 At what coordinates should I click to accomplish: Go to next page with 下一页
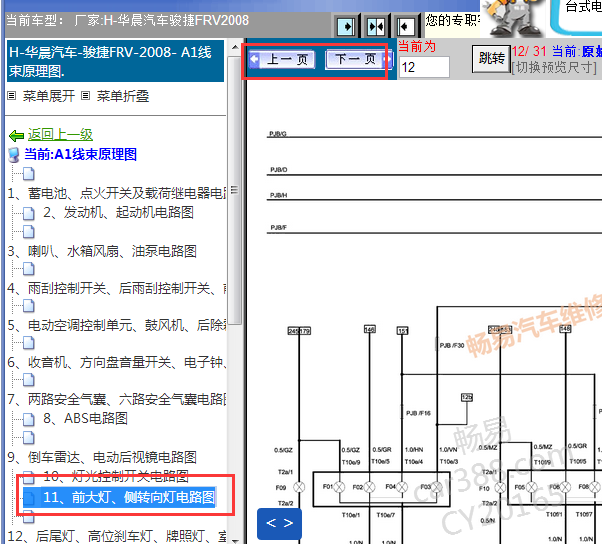click(359, 60)
